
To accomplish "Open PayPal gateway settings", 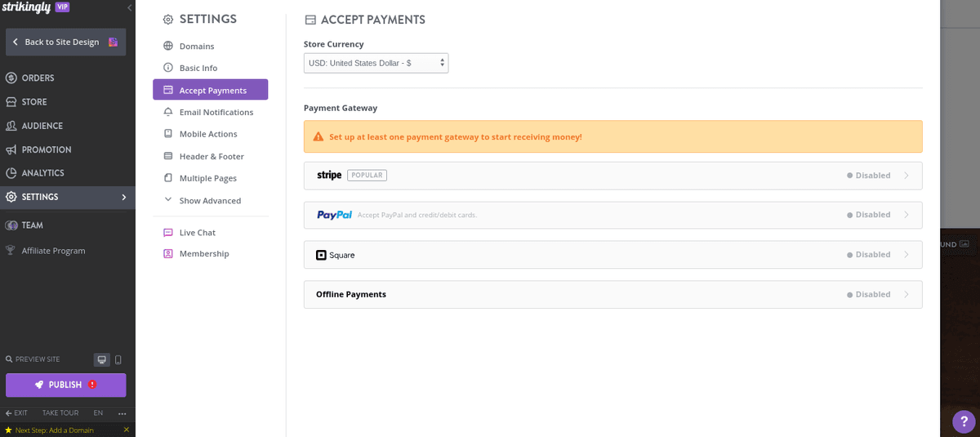I will 612,215.
